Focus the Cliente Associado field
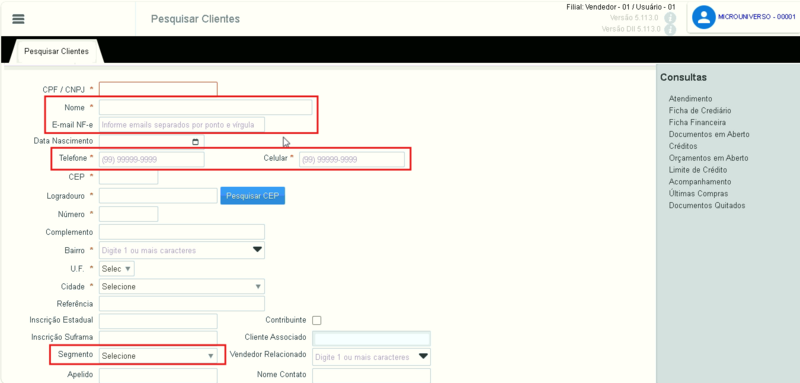800x383 pixels. point(371,338)
